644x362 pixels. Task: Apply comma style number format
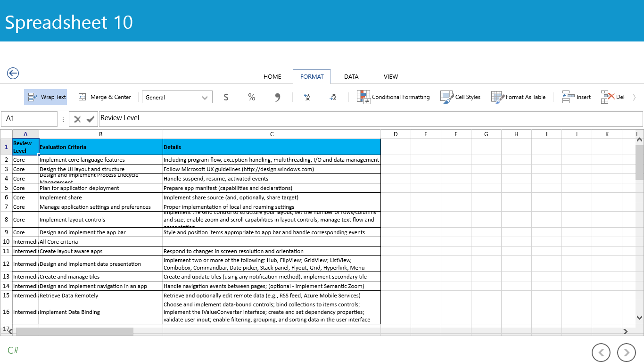(278, 97)
